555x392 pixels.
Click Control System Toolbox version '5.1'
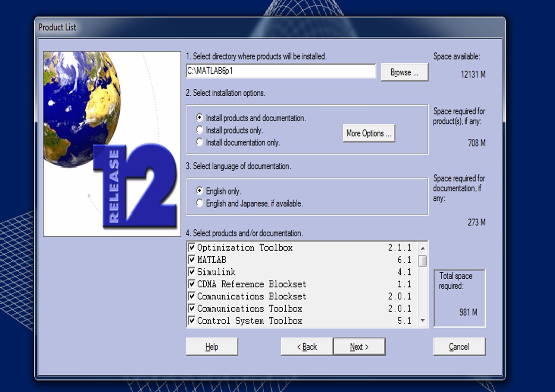coord(404,321)
